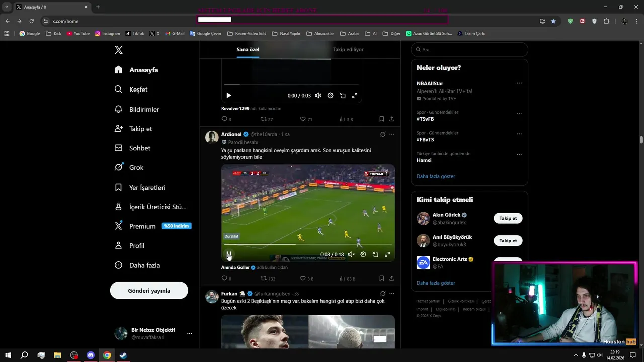Open Hamsi trending topic

[x=424, y=160]
